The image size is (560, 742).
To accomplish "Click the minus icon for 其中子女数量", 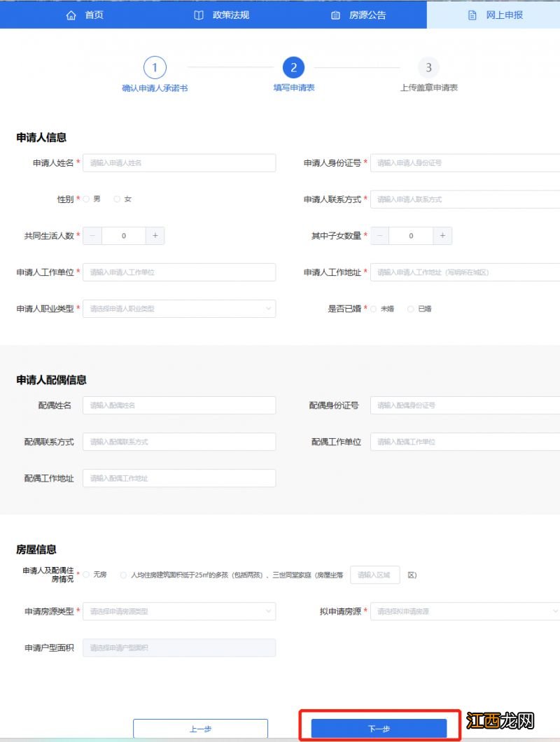I will (x=379, y=236).
